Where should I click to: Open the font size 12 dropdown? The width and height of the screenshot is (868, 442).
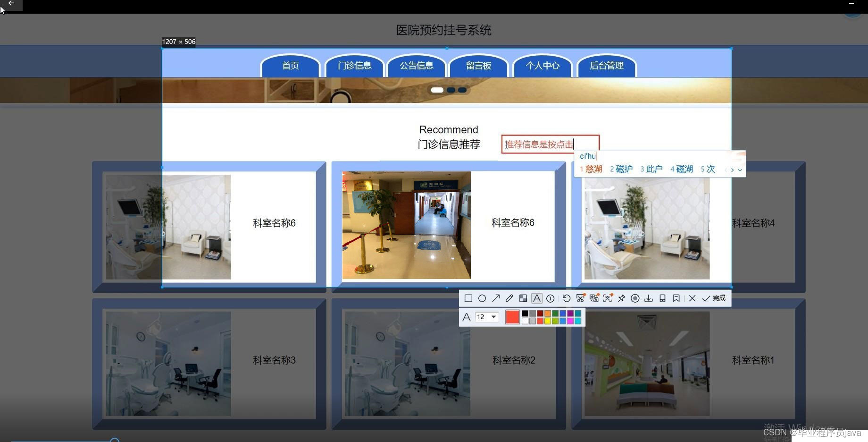[487, 317]
